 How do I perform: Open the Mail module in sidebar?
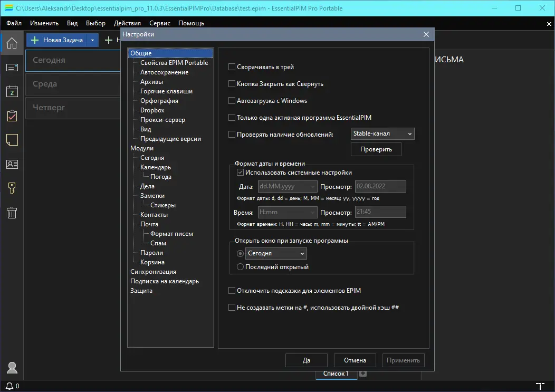pyautogui.click(x=12, y=68)
